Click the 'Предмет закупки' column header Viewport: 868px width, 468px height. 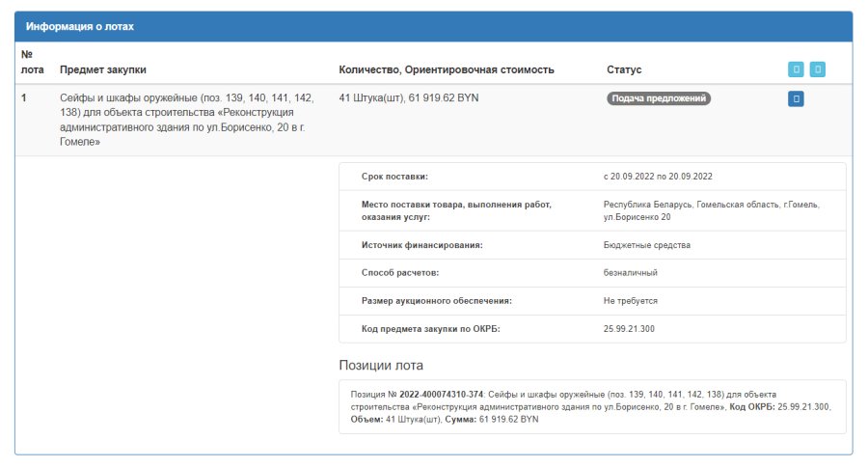tap(103, 69)
